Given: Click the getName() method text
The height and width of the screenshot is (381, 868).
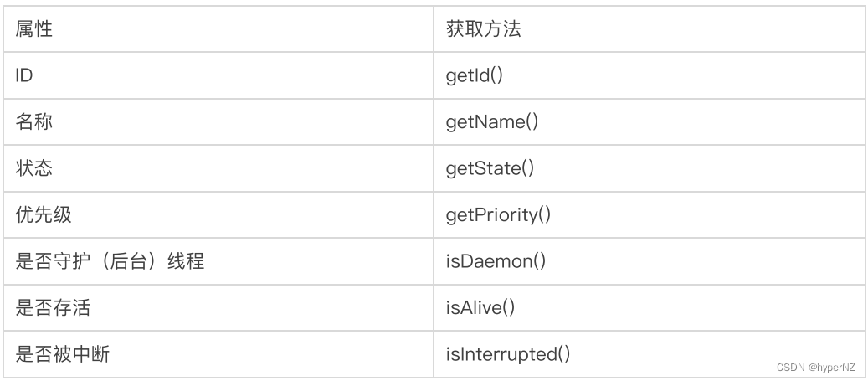Looking at the screenshot, I should click(491, 121).
